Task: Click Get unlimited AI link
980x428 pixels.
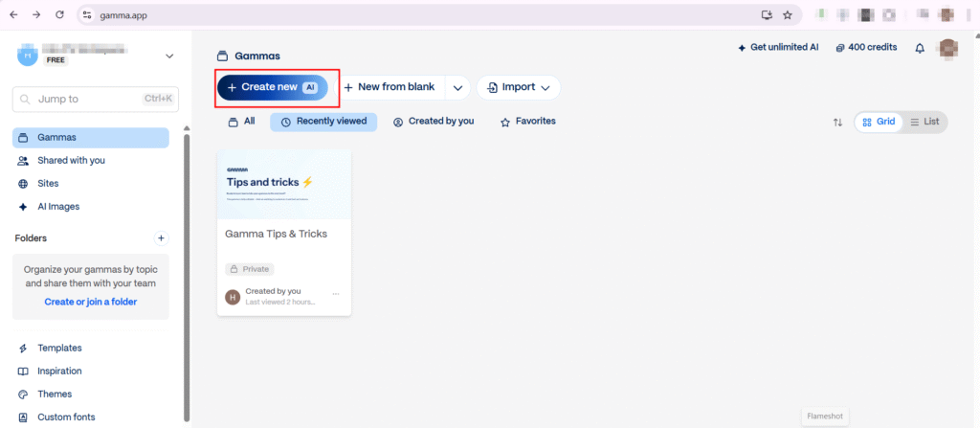Action: point(778,48)
